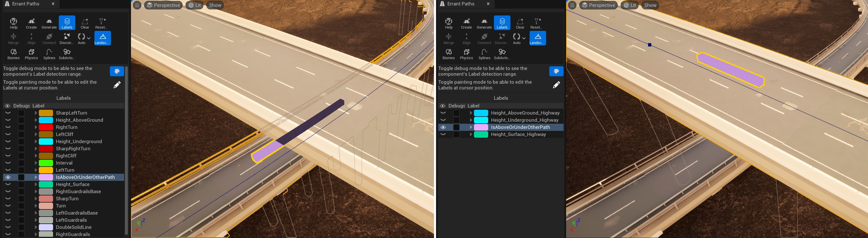Image resolution: width=868 pixels, height=238 pixels.
Task: Expand the Height_AboveGround_Highway label
Action: (471, 113)
